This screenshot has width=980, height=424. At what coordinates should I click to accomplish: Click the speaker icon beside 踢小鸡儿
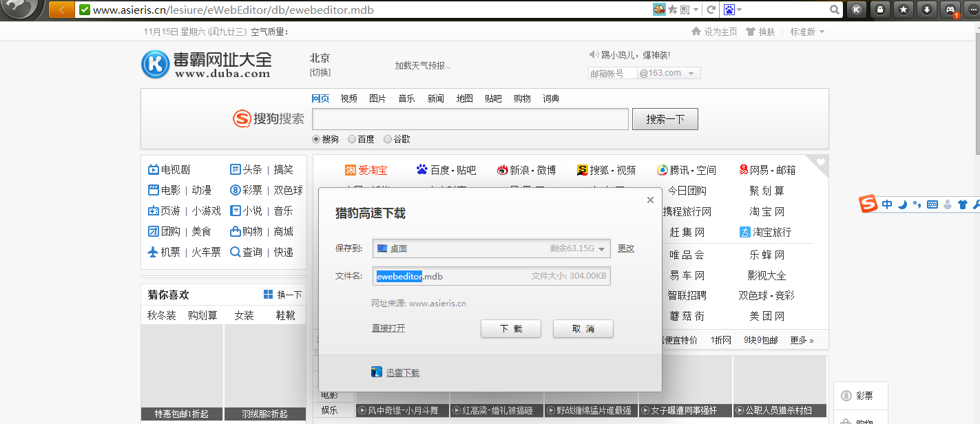tap(594, 54)
